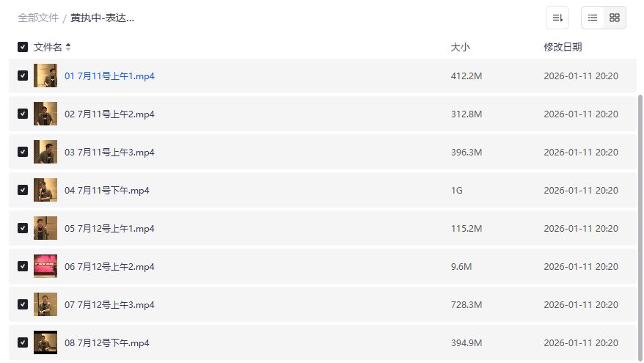This screenshot has height=363, width=644.
Task: Click thumbnail of 04 7月11号下午.mp4
Action: (45, 190)
